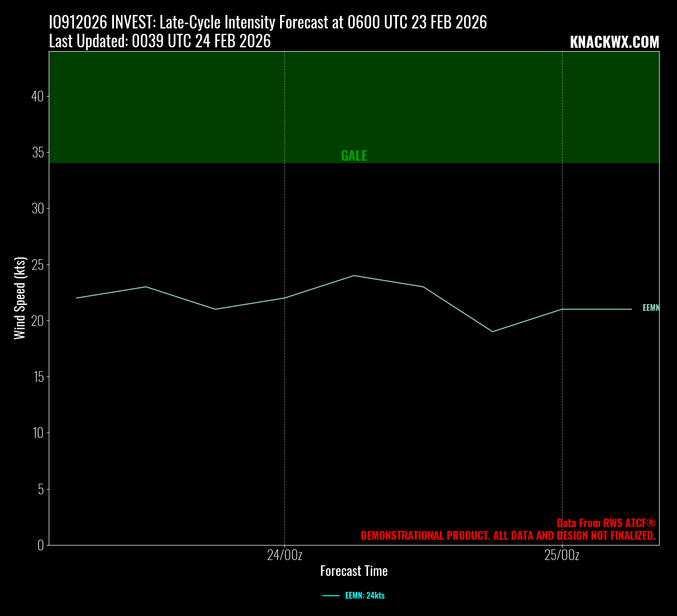677x616 pixels.
Task: Click the 20 tick on wind speed axis
Action: 38,321
